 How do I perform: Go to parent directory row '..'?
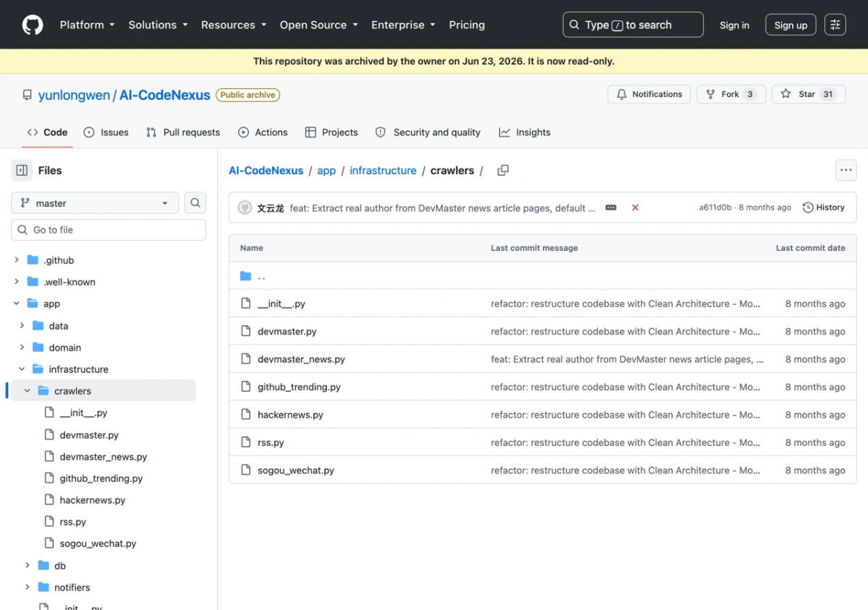click(x=542, y=276)
